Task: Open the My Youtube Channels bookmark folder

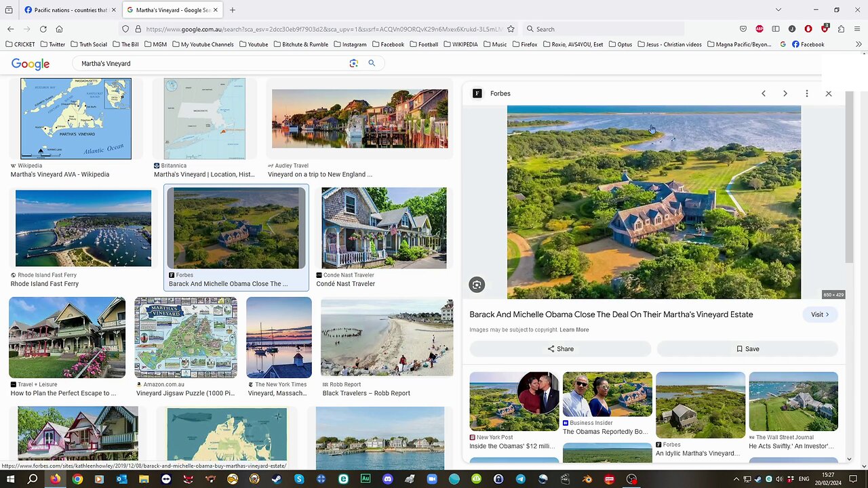Action: [203, 44]
